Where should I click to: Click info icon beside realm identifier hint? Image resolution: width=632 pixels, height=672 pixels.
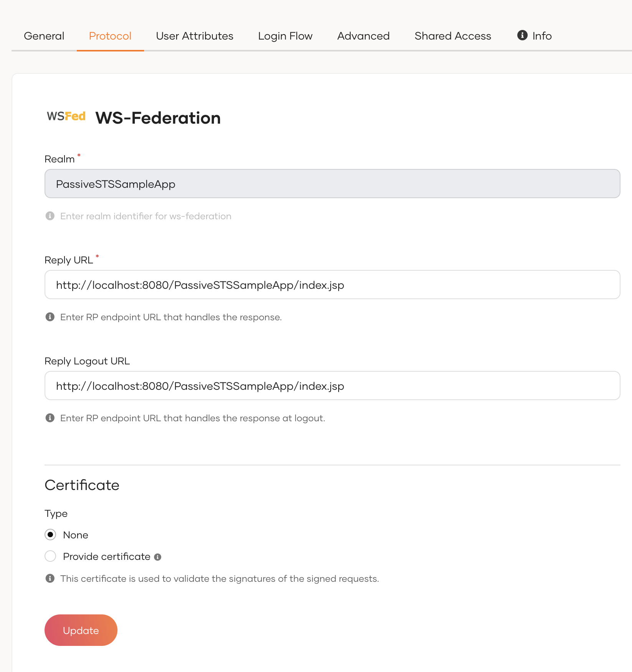pyautogui.click(x=50, y=216)
